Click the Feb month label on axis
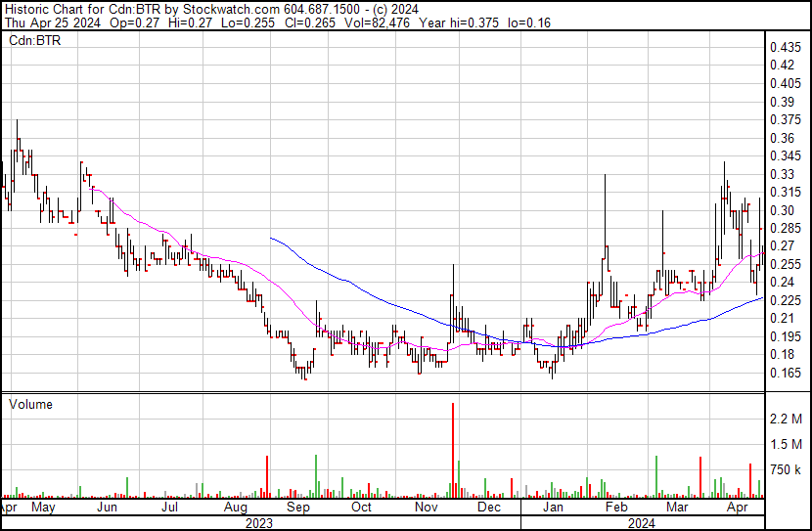 (615, 508)
